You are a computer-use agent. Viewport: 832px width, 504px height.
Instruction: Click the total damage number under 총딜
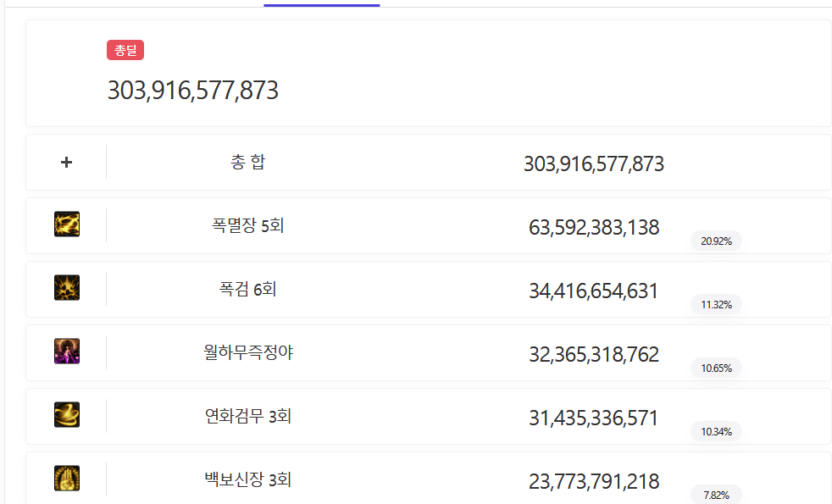coord(193,91)
